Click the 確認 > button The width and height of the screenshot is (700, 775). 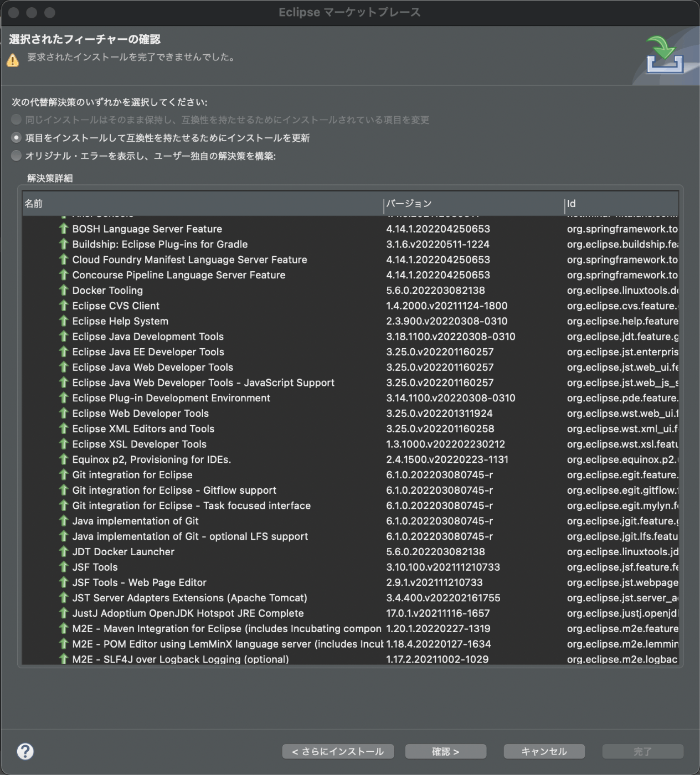click(446, 751)
